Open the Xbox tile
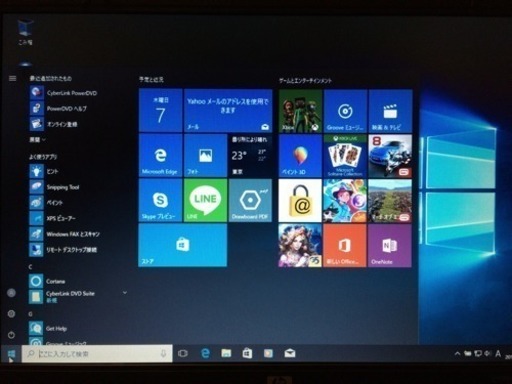 pos(300,111)
